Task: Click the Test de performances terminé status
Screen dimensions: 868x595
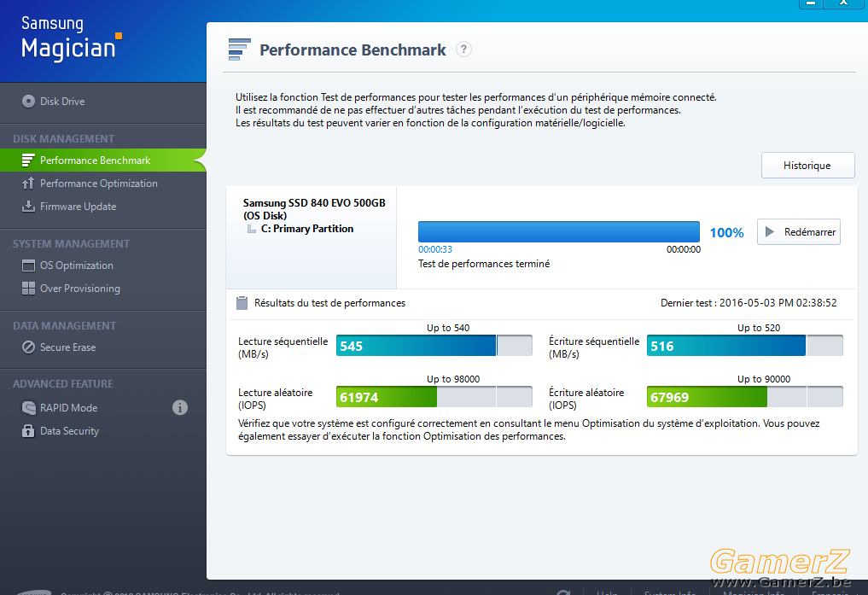Action: (x=484, y=264)
